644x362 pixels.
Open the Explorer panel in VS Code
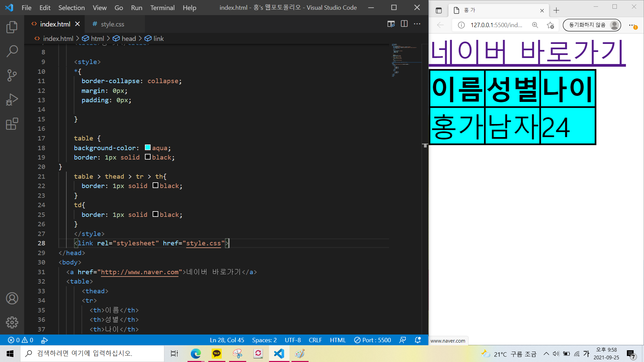pos(12,27)
